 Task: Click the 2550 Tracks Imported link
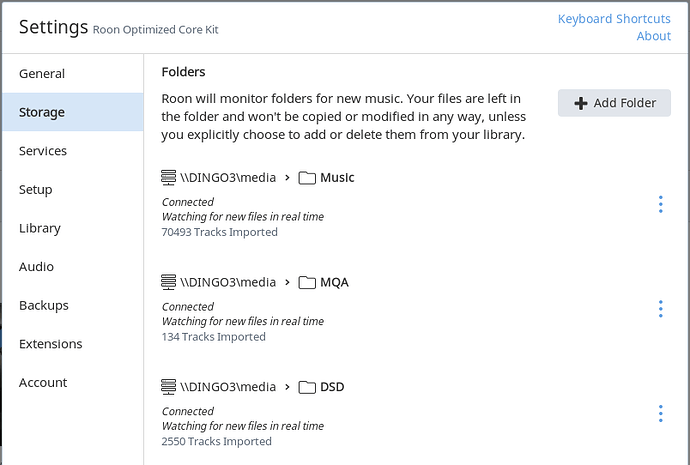[x=216, y=441]
